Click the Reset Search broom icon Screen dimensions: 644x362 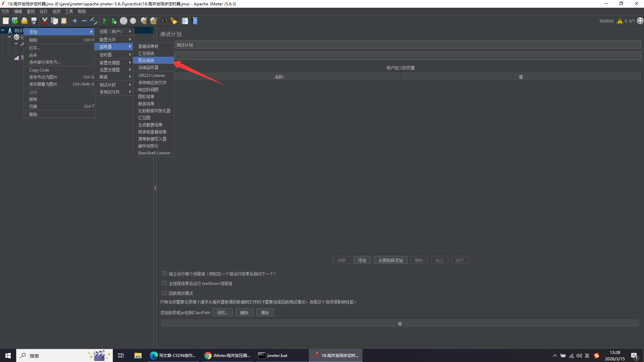[x=174, y=21]
